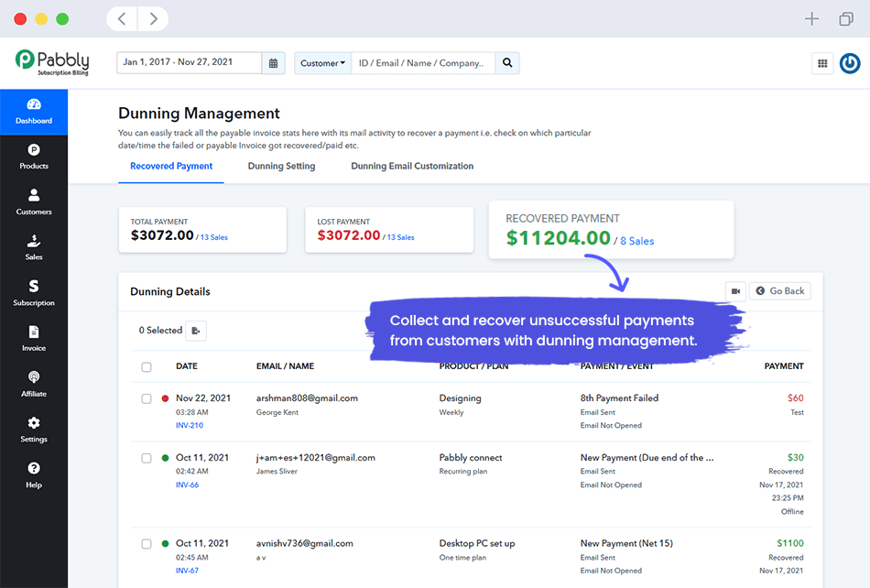Log out using the power icon
The width and height of the screenshot is (870, 588).
849,62
